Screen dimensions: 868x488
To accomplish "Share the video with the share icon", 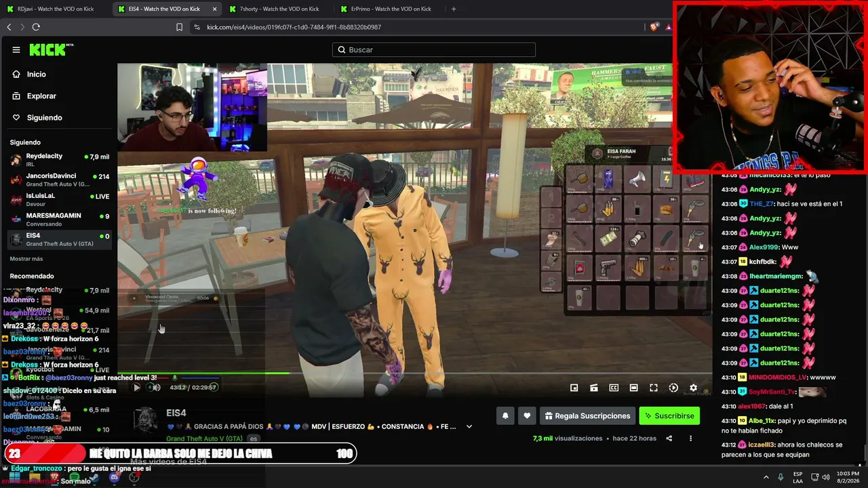I will click(x=669, y=439).
